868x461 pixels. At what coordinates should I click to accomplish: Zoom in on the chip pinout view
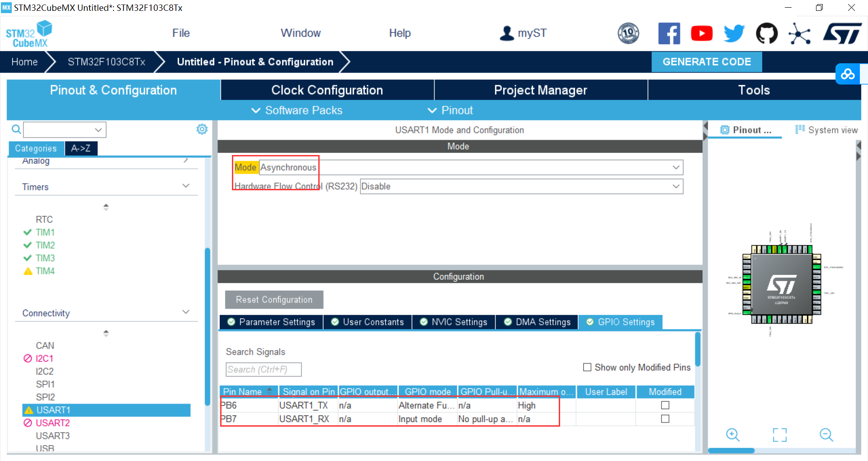pos(732,435)
